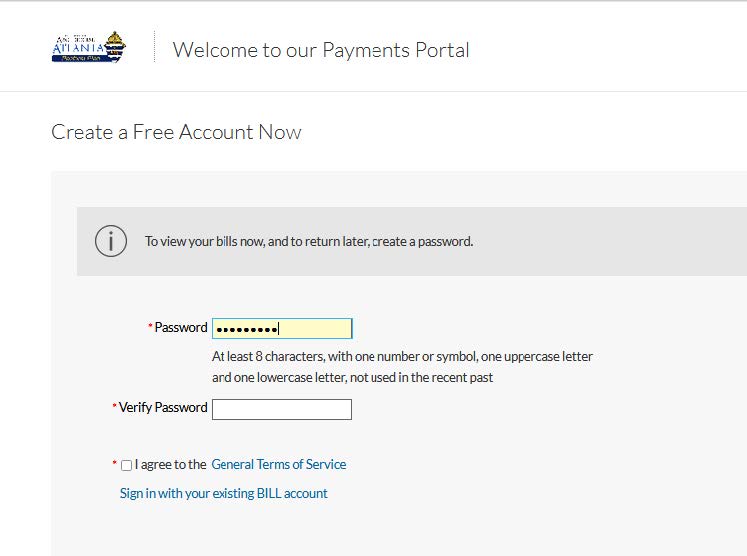The width and height of the screenshot is (747, 556).
Task: Click the circled info icon in banner
Action: (x=111, y=241)
